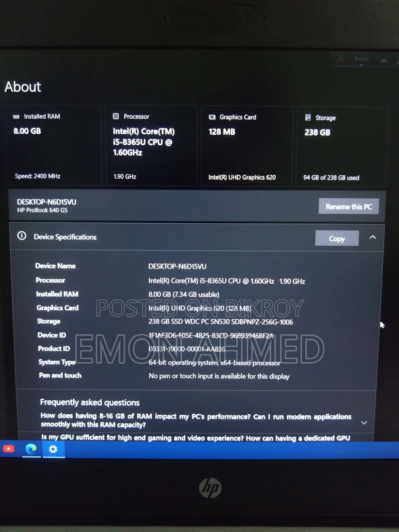Click the 128 MB graphics memory value
Viewport: 399px width, 532px height.
pos(222,132)
